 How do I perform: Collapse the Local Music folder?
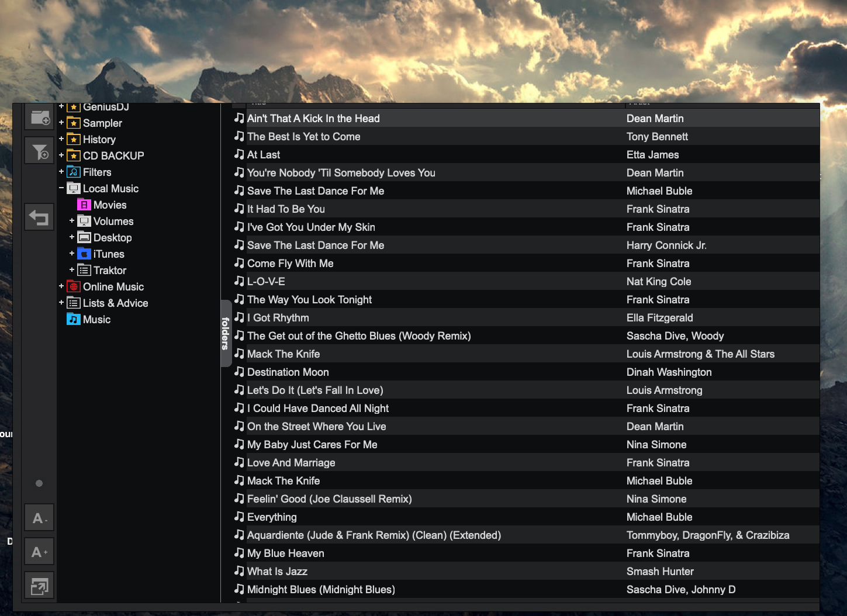click(x=61, y=188)
